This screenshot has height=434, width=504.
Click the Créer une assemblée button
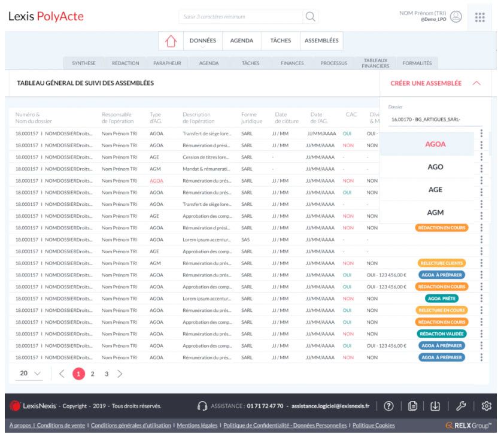click(x=426, y=83)
